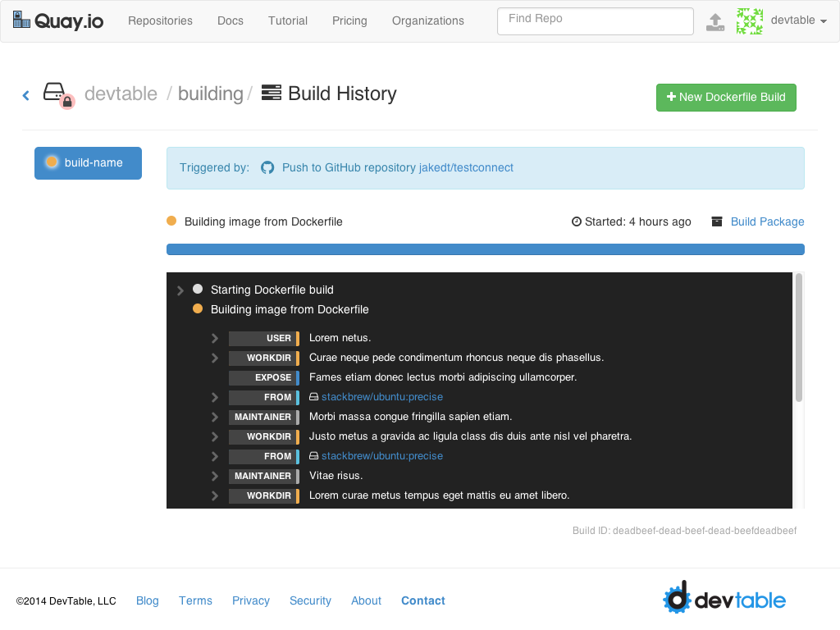The width and height of the screenshot is (840, 630).
Task: Open the About footer link
Action: pos(366,600)
